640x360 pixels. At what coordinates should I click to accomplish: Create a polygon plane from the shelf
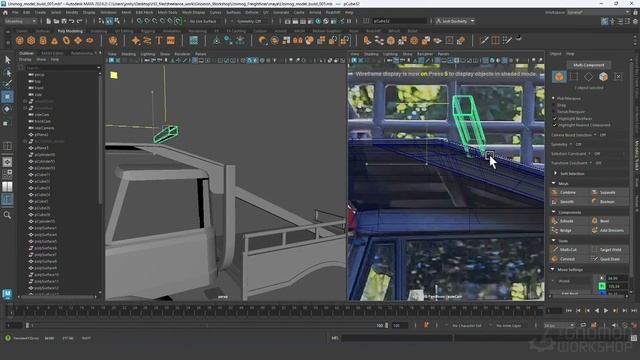78,40
